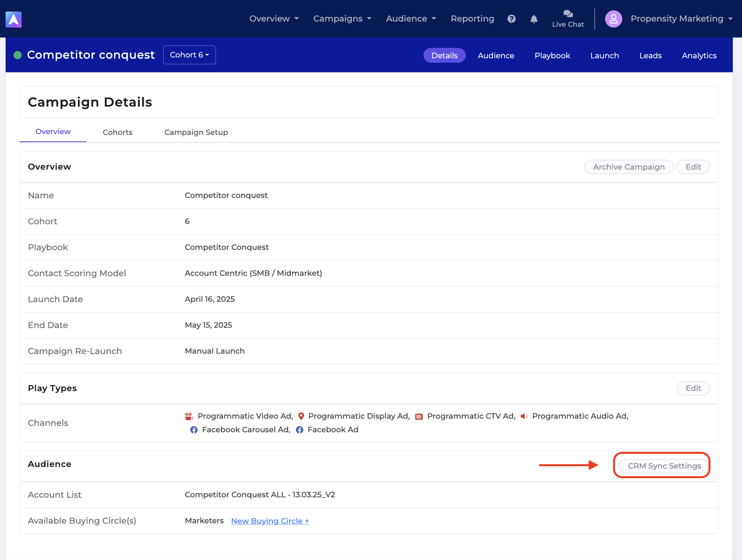Open the Cohort 6 dropdown
742x560 pixels.
point(190,55)
